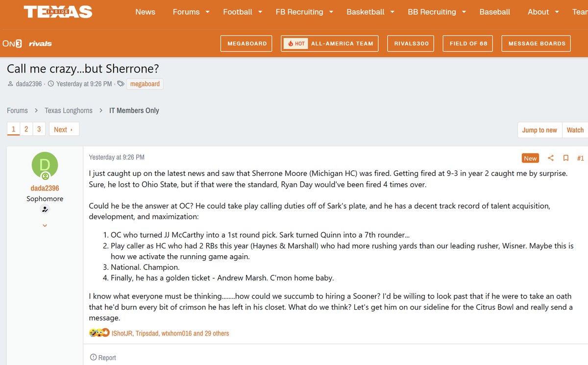
Task: Open the News menu item
Action: 145,12
